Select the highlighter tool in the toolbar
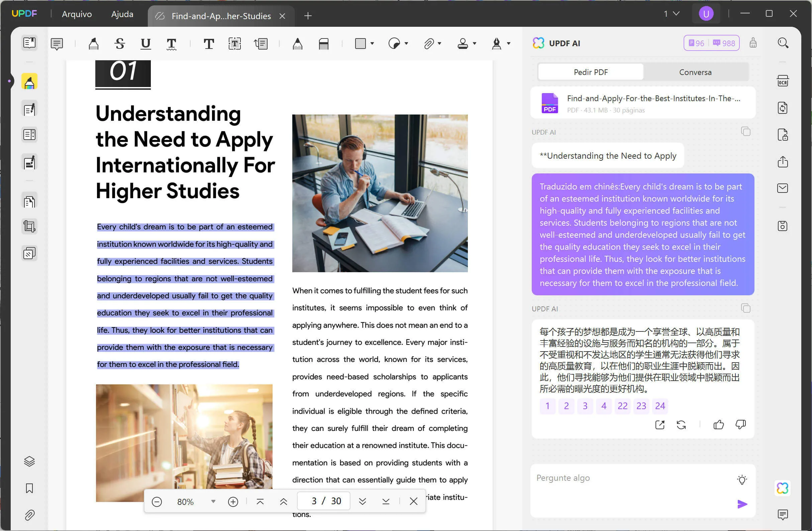Screen dimensions: 812x531 94,44
